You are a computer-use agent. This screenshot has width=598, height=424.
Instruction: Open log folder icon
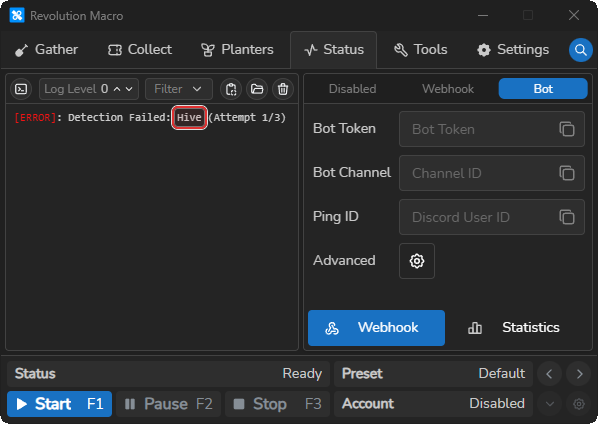point(257,89)
